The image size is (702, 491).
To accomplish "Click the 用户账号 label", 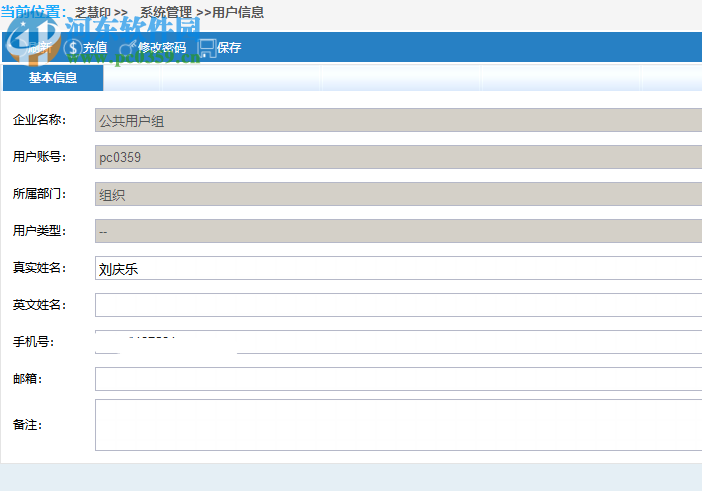I will point(39,157).
